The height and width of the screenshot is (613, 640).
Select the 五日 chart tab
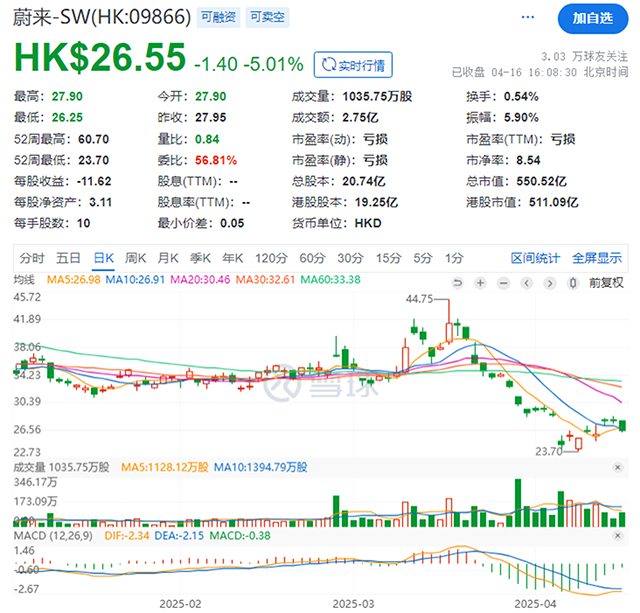coord(68,258)
